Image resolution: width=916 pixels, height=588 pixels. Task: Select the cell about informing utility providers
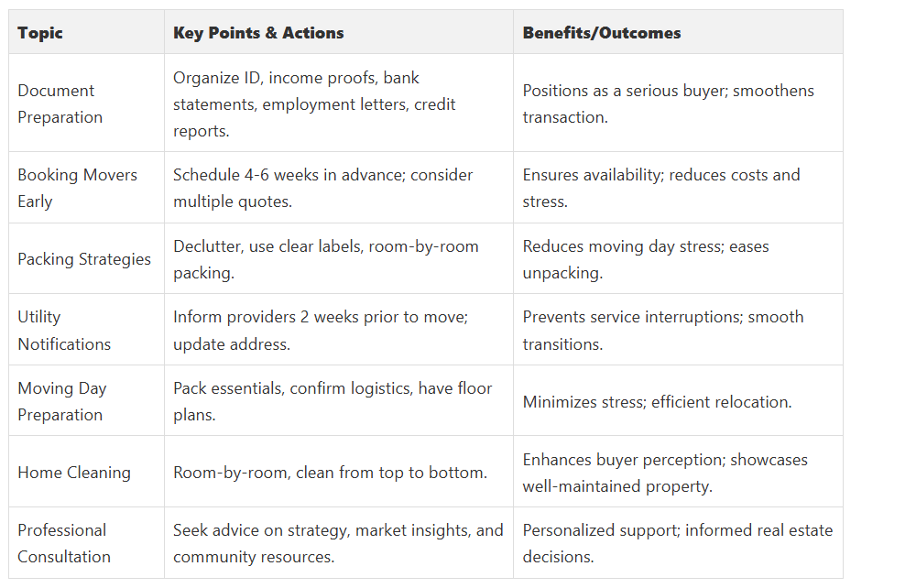click(322, 330)
